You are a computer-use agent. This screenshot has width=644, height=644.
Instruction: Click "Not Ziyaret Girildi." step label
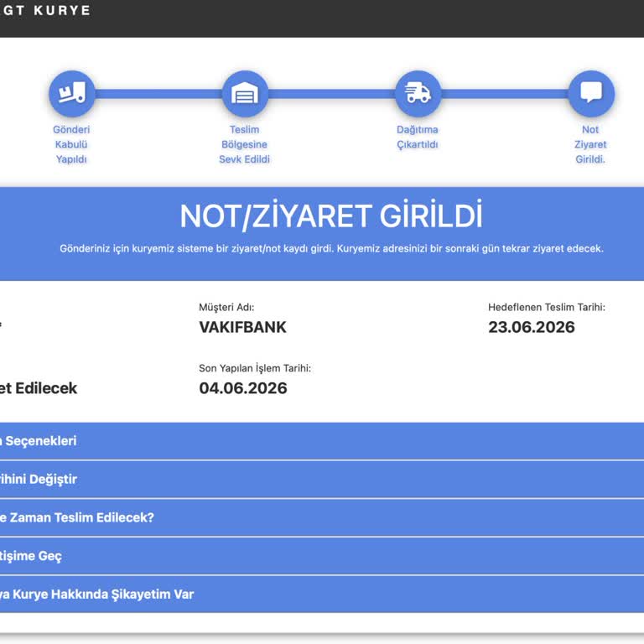point(590,144)
